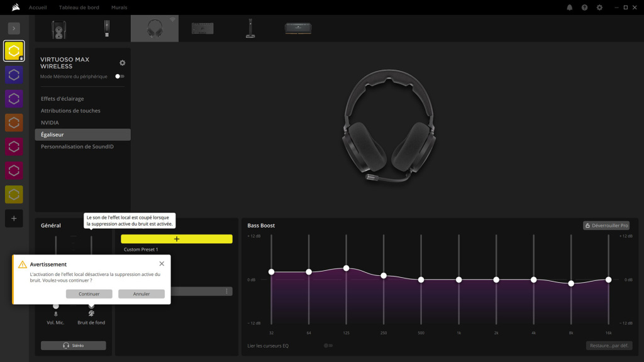Open the notifications bell
644x362 pixels.
(x=570, y=8)
